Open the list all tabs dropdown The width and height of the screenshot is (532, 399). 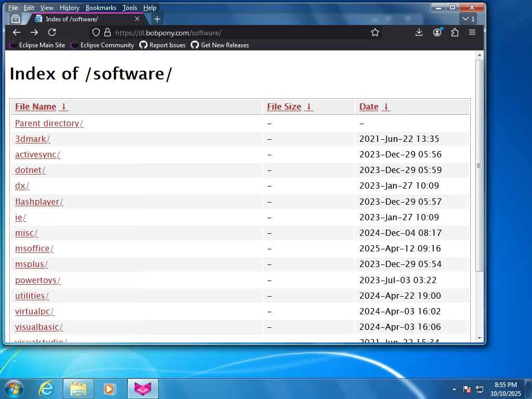(469, 19)
